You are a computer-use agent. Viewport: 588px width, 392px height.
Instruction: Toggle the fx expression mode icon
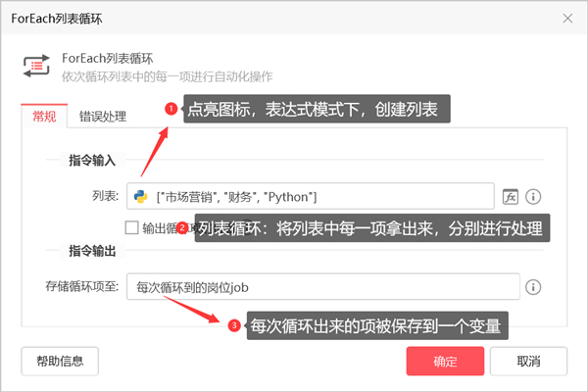pos(511,197)
